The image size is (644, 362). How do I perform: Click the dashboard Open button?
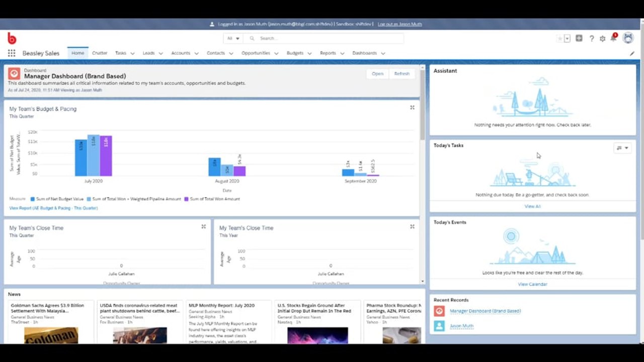pos(377,74)
